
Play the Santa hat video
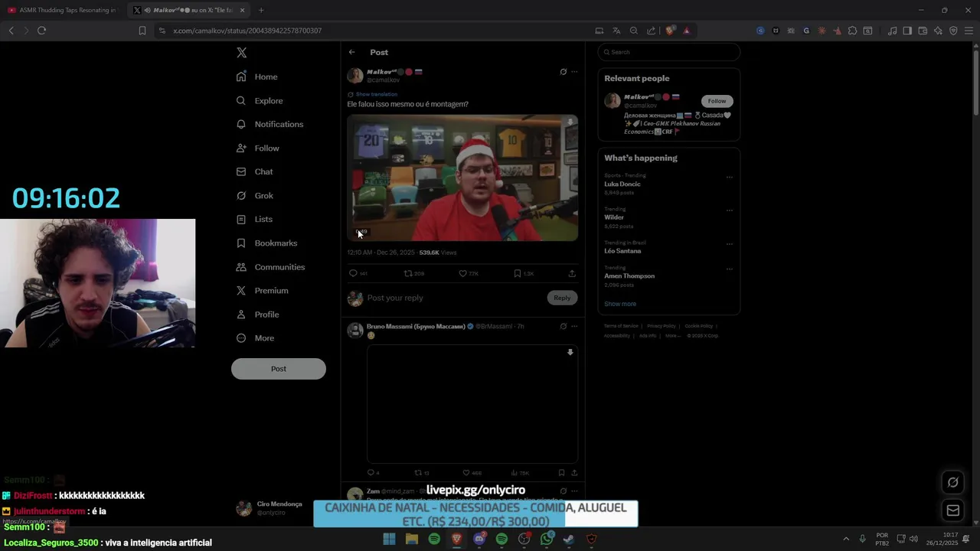tap(462, 178)
